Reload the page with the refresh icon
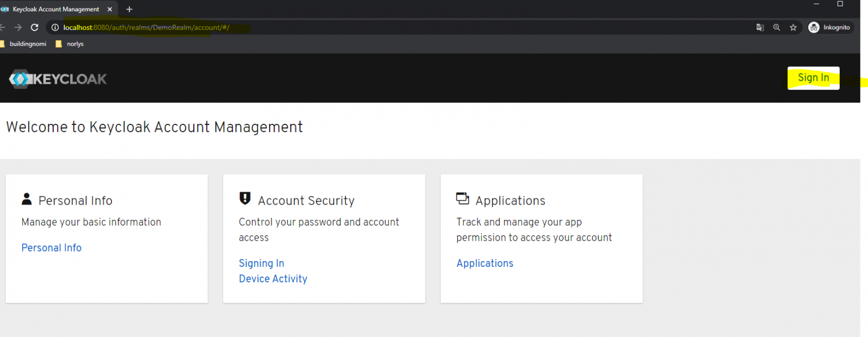Image resolution: width=868 pixels, height=337 pixels. (34, 27)
